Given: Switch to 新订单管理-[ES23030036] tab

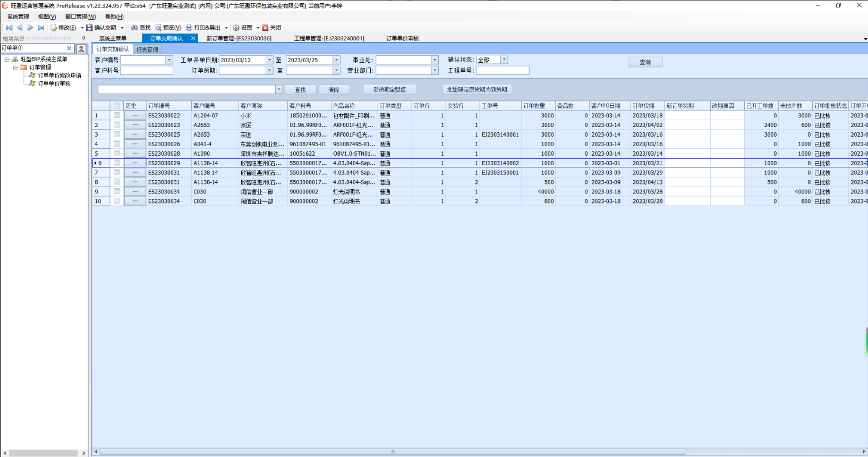Looking at the screenshot, I should click(239, 38).
